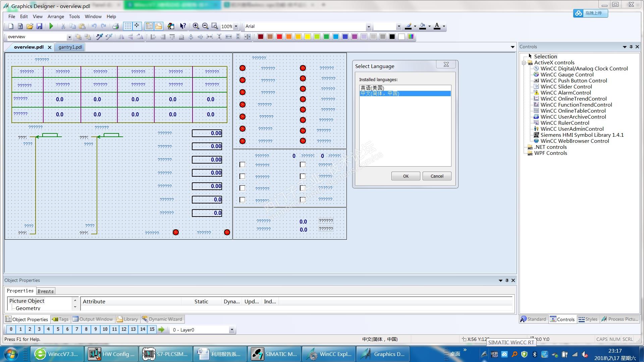
Task: Click OK in Select Language dialog
Action: click(406, 176)
